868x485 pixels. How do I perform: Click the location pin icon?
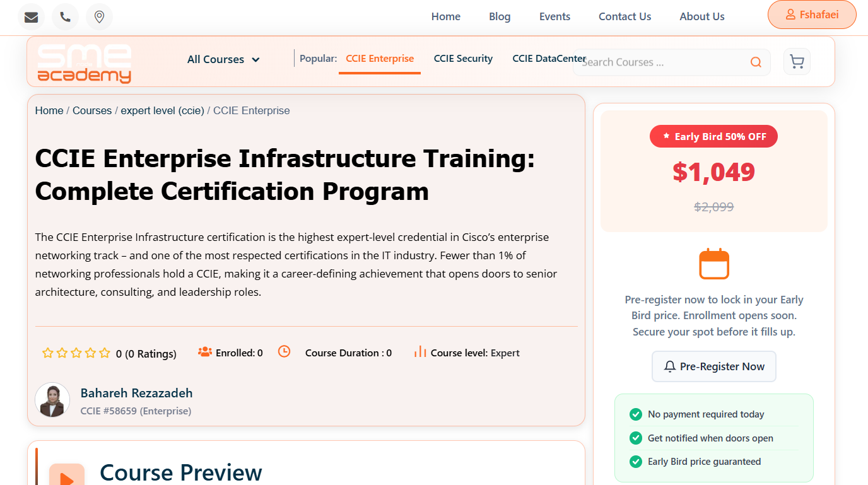pos(99,17)
